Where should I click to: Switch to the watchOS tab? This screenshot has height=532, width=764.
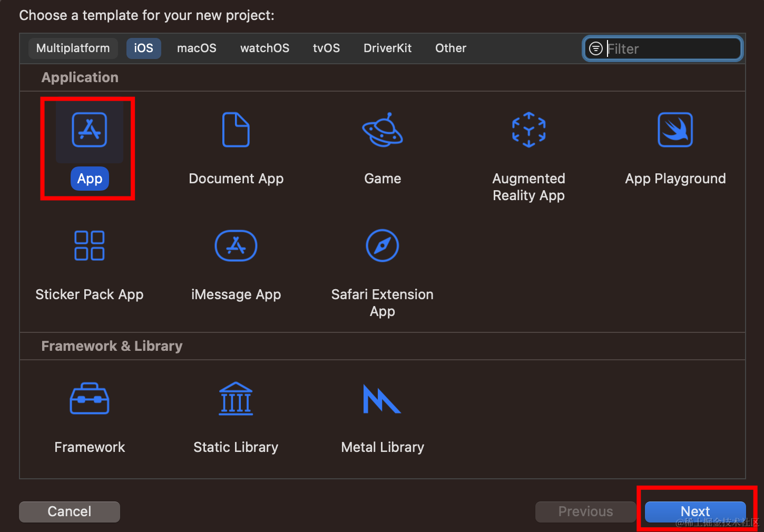(x=265, y=48)
